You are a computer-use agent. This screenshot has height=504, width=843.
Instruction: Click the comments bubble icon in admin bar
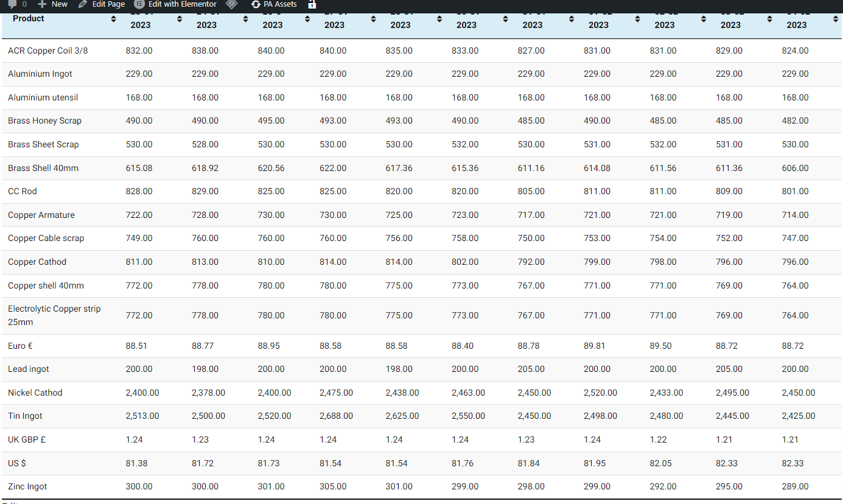pos(12,4)
